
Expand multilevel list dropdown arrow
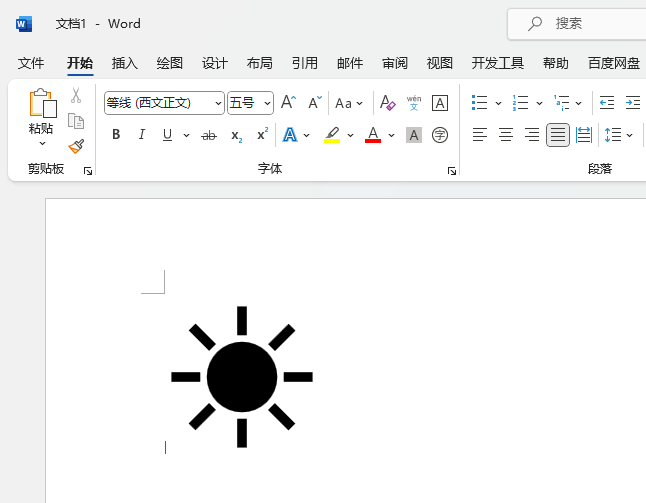pyautogui.click(x=578, y=103)
